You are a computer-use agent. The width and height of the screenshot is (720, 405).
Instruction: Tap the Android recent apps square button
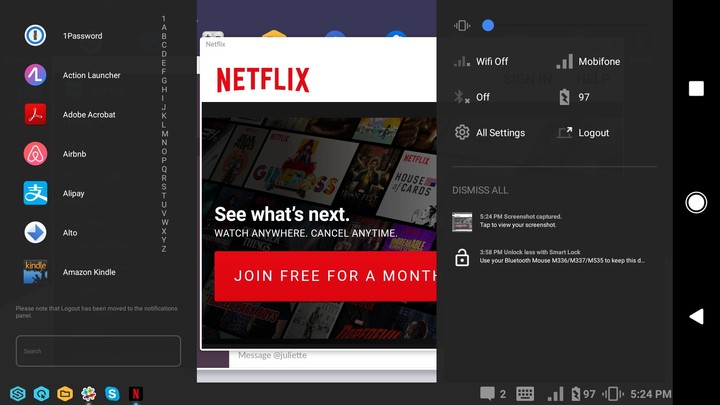pyautogui.click(x=696, y=88)
